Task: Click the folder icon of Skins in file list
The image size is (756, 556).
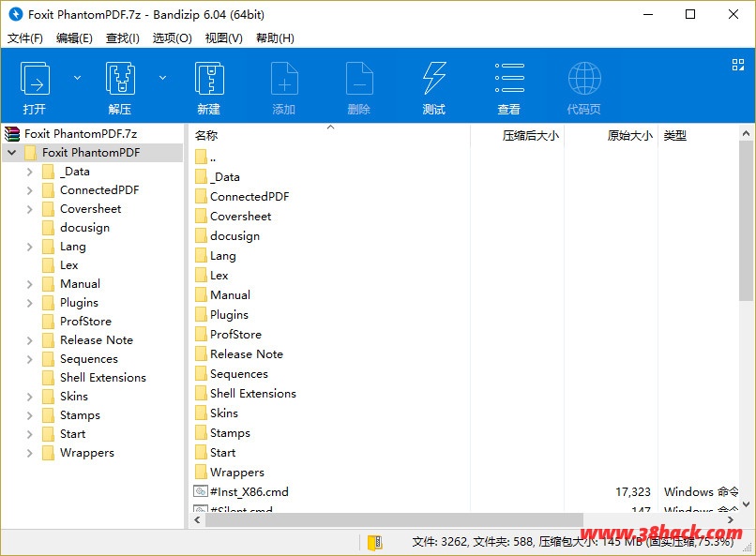Action: click(201, 413)
